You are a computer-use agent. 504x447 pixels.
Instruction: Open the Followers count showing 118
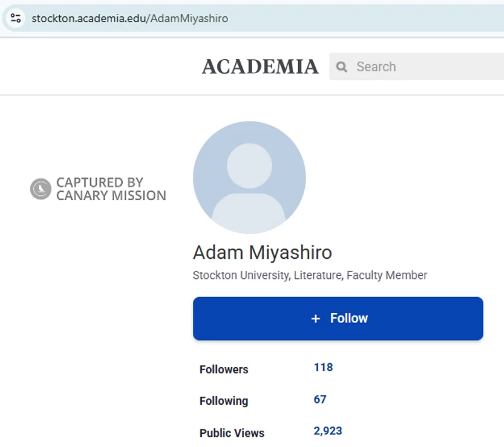tap(323, 367)
